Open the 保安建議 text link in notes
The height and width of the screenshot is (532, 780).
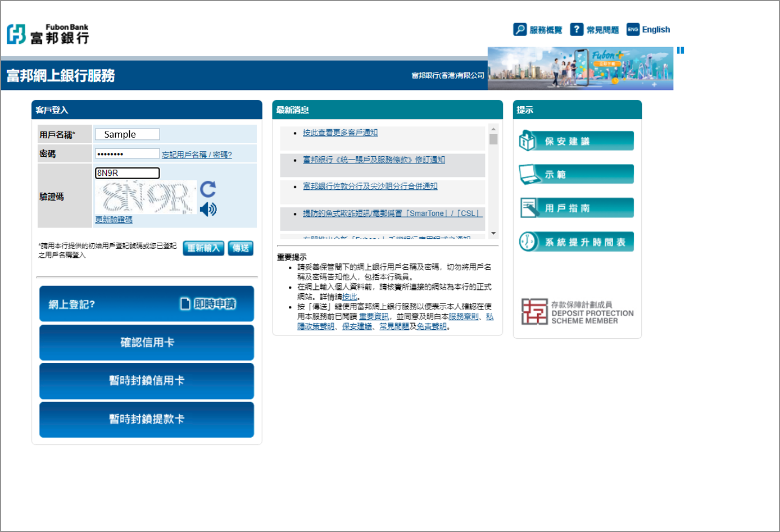coord(357,326)
